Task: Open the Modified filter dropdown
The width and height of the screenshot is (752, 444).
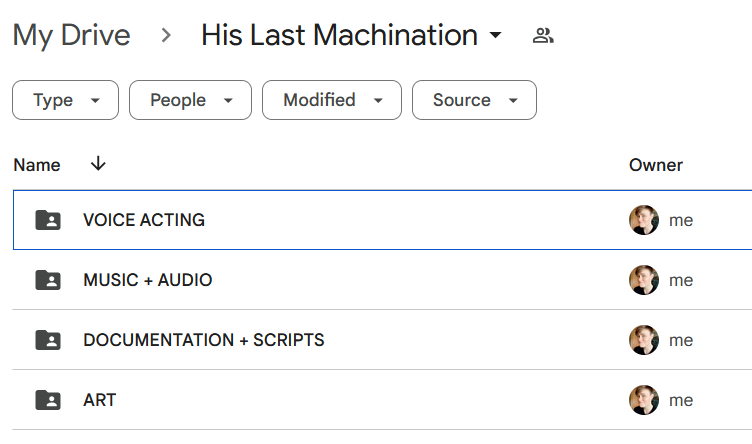Action: click(x=332, y=100)
